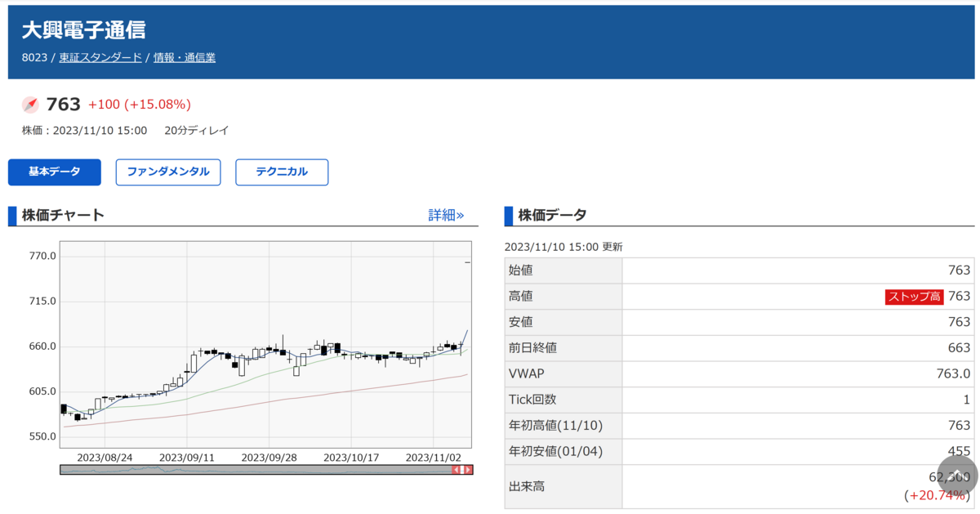The image size is (980, 514).
Task: Click the candlestick price chart
Action: pyautogui.click(x=265, y=343)
